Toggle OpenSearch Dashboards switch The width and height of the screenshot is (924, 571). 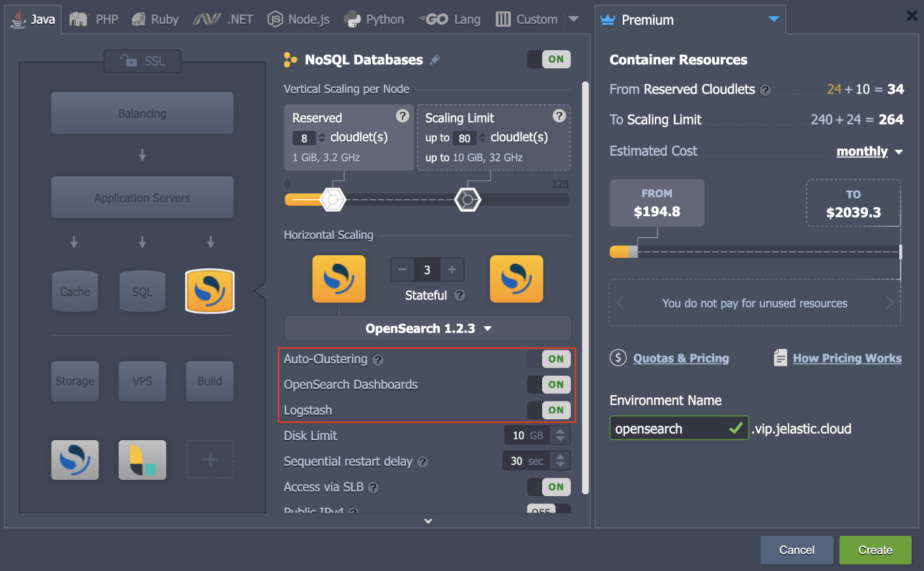pos(549,385)
